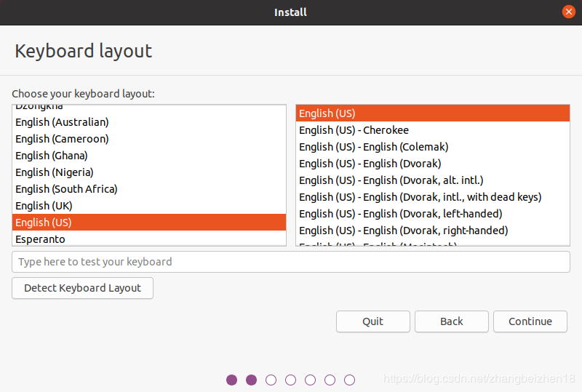This screenshot has width=582, height=392.
Task: Quit the installer
Action: [x=372, y=321]
